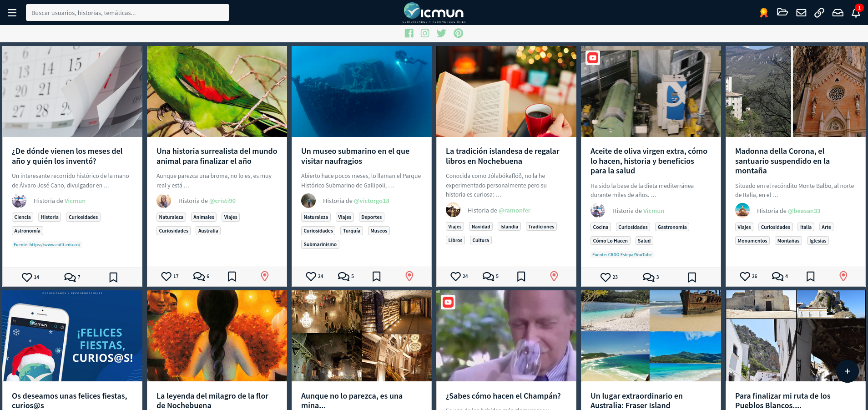
Task: Select the Australia tag
Action: 208,231
